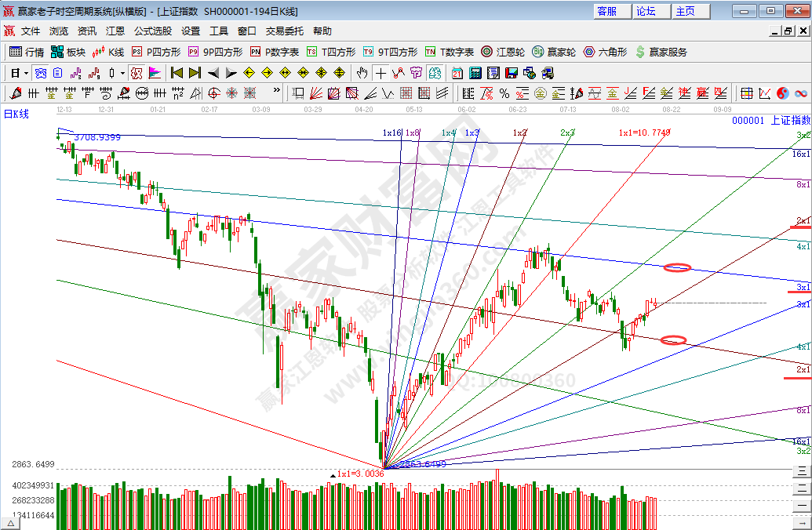This screenshot has height=530, width=812.
Task: Switch to the K线 candlestick chart
Action: pos(108,52)
